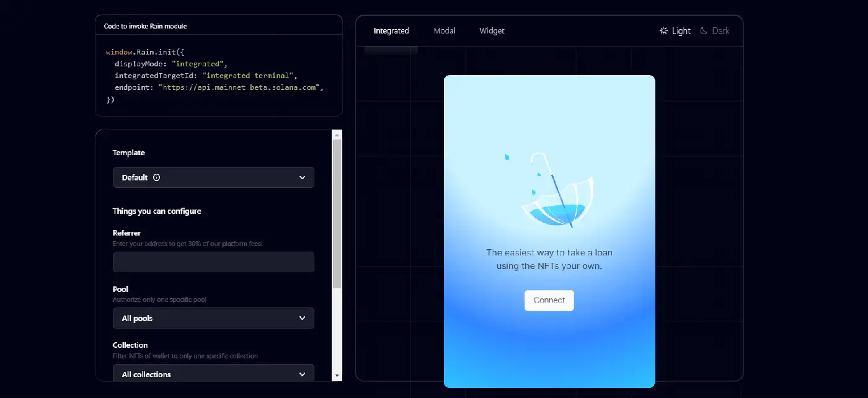Select the Integrated tab

391,31
